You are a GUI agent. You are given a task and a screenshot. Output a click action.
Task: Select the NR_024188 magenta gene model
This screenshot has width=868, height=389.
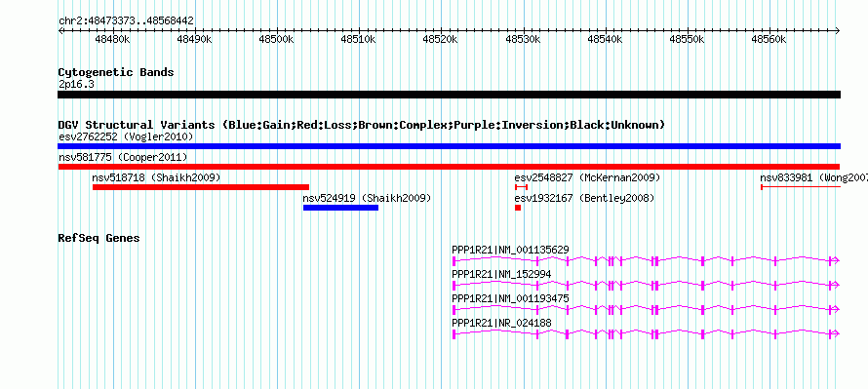point(646,333)
